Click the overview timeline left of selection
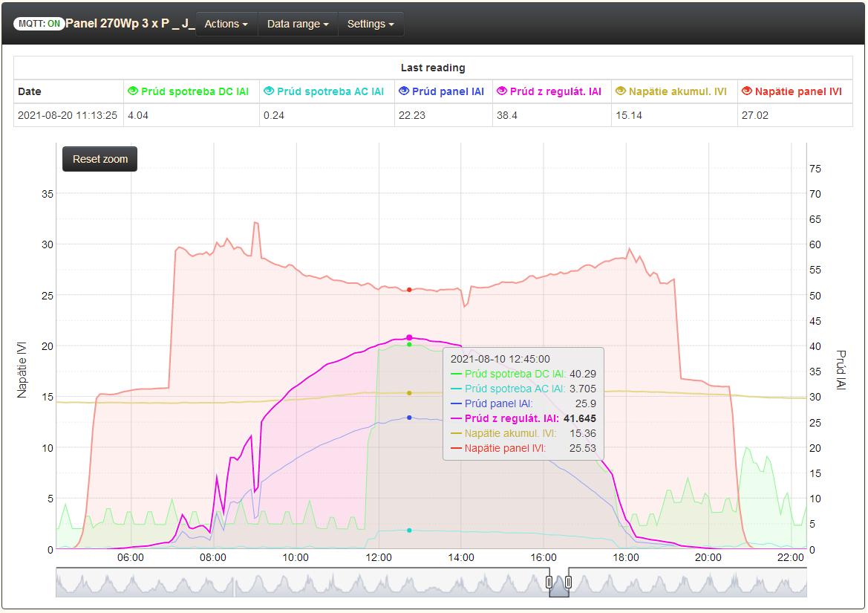The image size is (868, 613). (x=297, y=583)
